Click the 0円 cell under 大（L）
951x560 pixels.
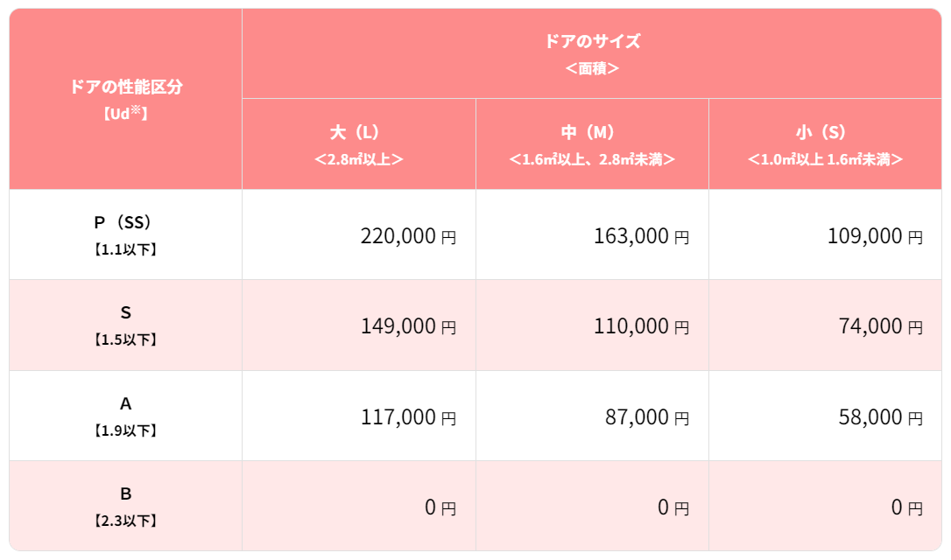pyautogui.click(x=359, y=506)
